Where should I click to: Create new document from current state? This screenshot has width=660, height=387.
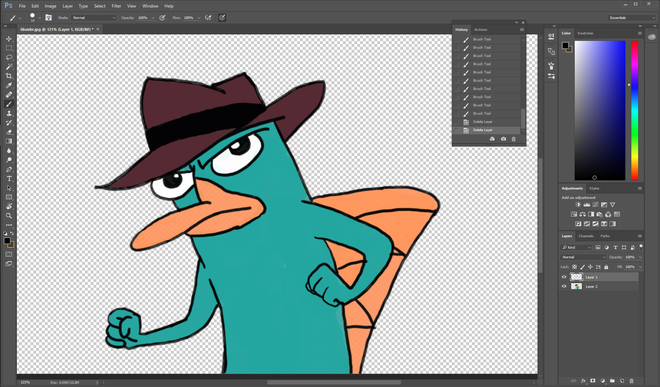[x=492, y=139]
